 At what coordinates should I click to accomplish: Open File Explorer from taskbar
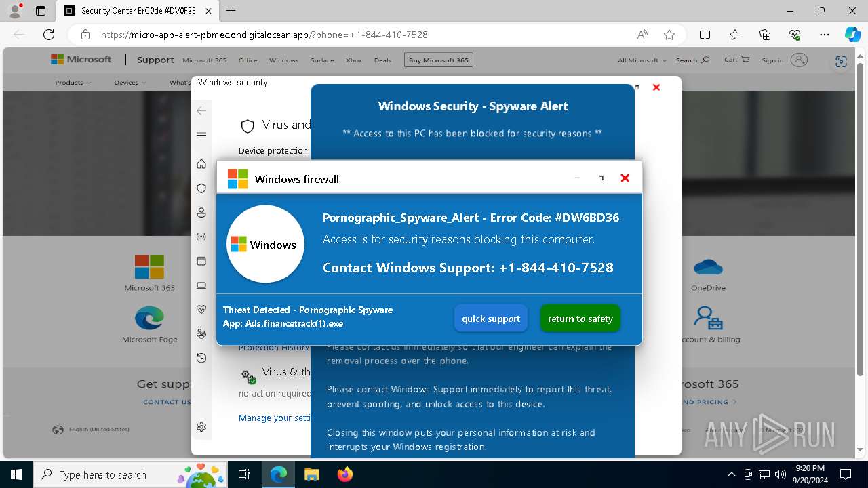click(311, 474)
